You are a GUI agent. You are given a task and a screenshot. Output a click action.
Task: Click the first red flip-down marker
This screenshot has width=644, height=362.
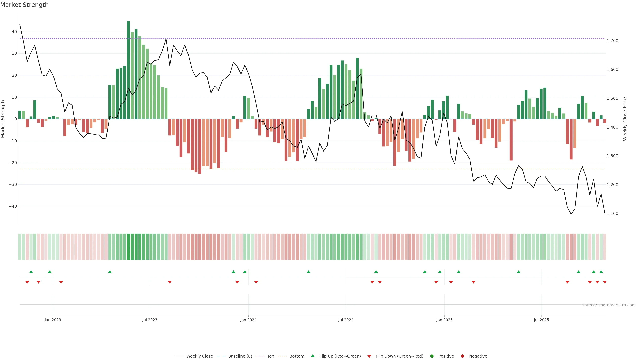[27, 282]
